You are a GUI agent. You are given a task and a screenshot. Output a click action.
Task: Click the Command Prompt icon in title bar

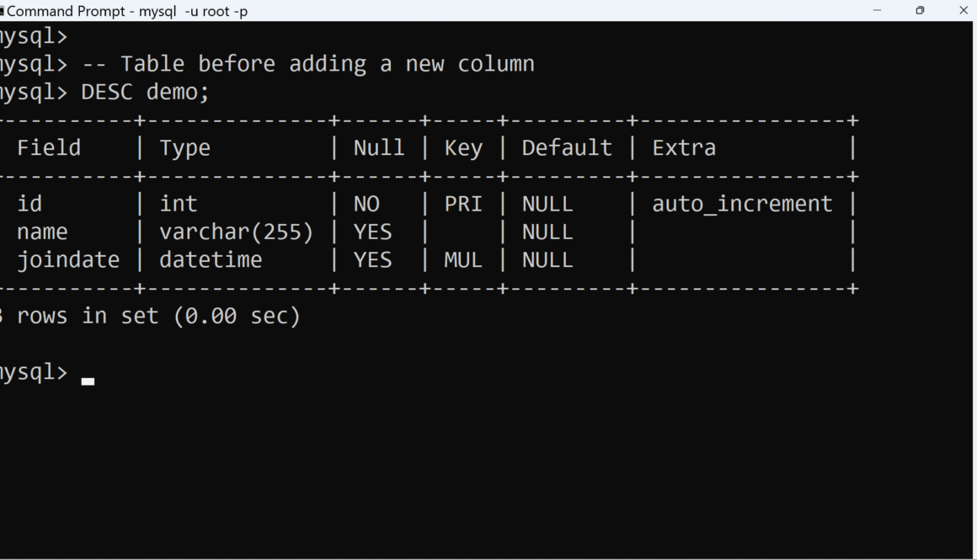[2, 11]
